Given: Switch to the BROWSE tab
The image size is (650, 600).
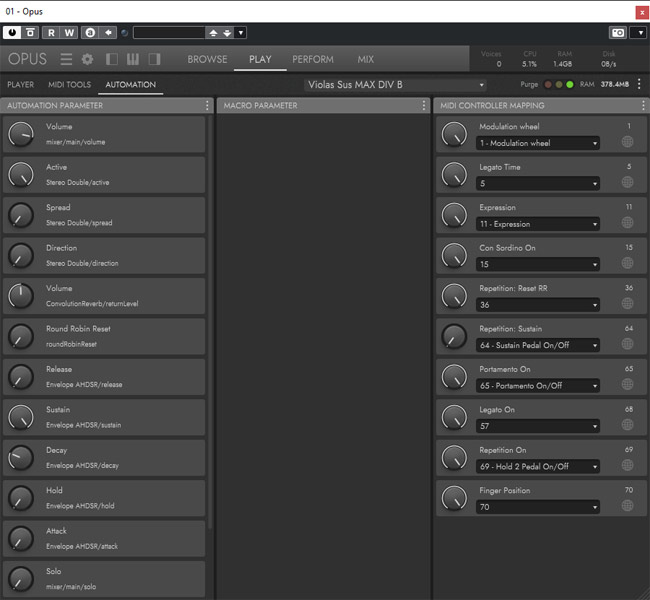Looking at the screenshot, I should 207,59.
